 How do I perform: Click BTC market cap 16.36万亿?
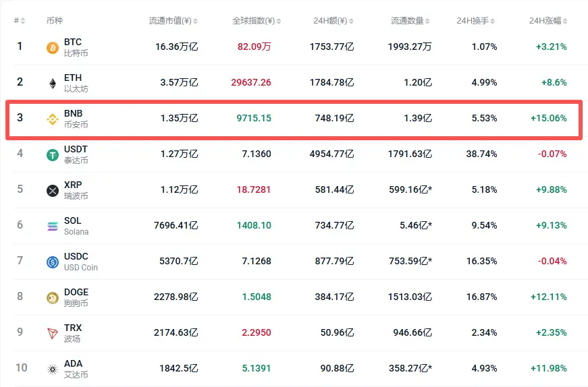tap(177, 47)
